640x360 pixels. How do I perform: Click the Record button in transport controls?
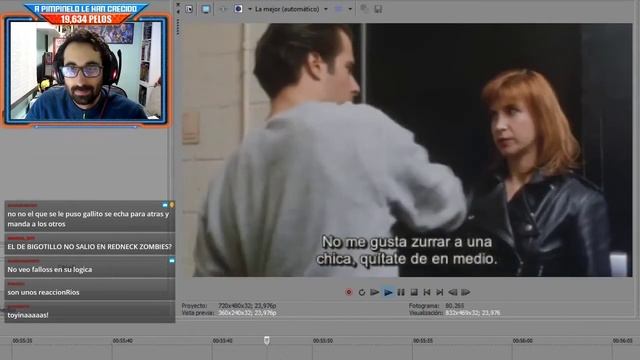pos(349,292)
